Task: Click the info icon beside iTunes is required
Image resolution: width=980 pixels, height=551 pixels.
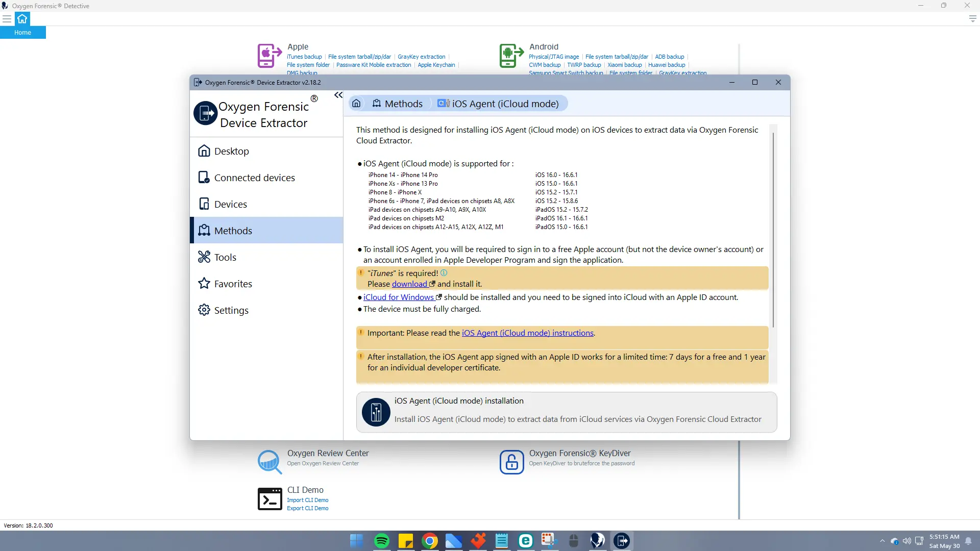Action: [444, 273]
